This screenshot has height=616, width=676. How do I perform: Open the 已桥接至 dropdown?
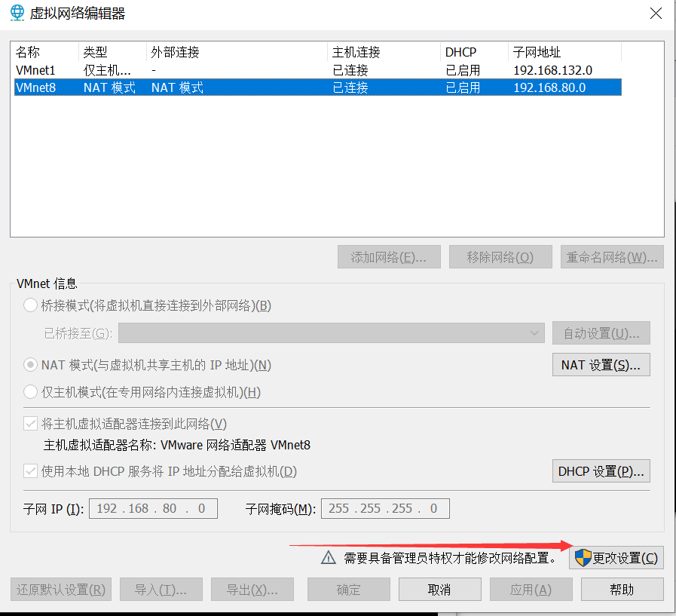(331, 333)
